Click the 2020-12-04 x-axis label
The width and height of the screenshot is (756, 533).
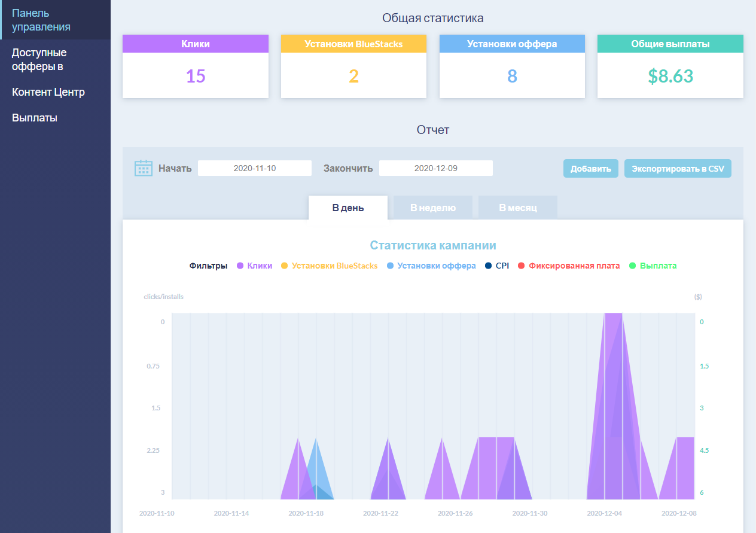605,513
